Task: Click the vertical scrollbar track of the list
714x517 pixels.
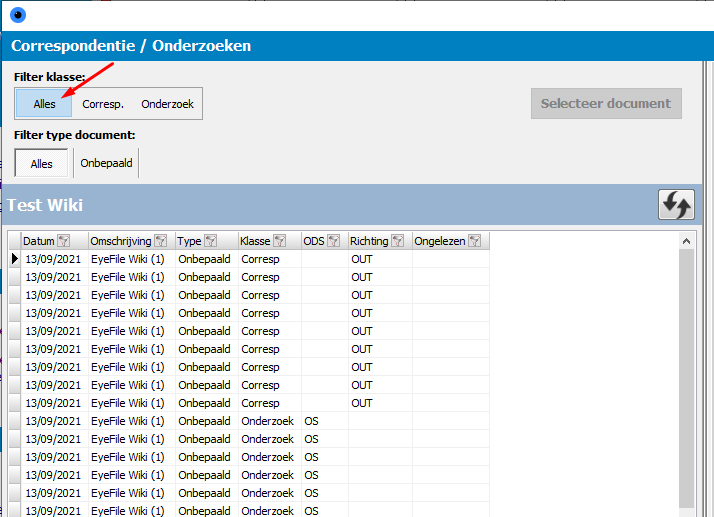Action: click(x=686, y=378)
